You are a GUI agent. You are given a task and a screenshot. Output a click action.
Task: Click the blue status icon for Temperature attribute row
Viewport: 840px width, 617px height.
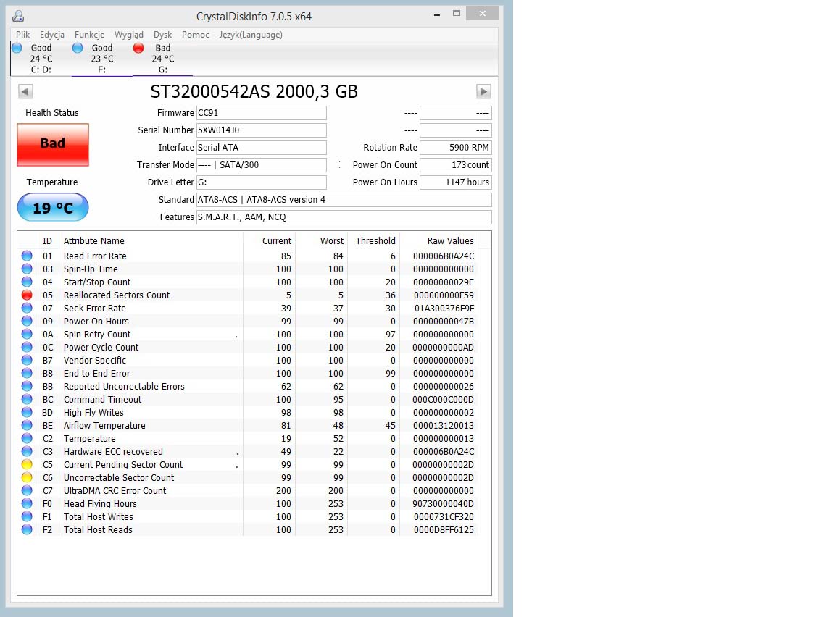27,438
